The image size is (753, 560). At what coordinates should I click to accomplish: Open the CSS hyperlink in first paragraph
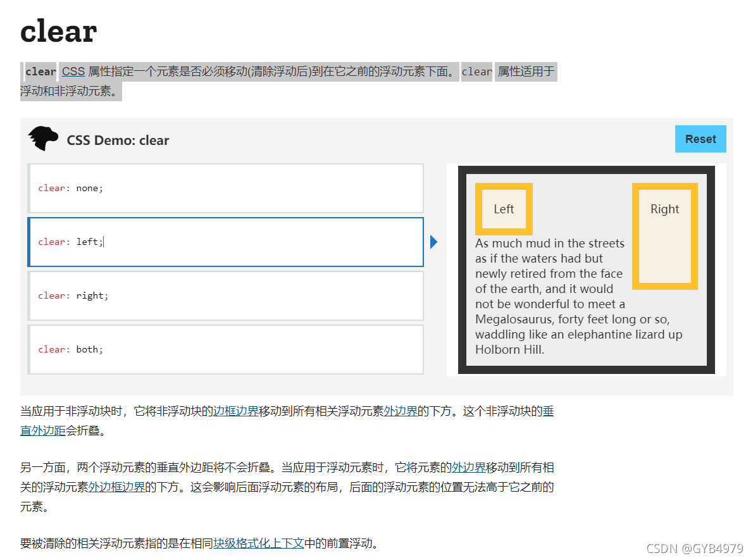73,71
